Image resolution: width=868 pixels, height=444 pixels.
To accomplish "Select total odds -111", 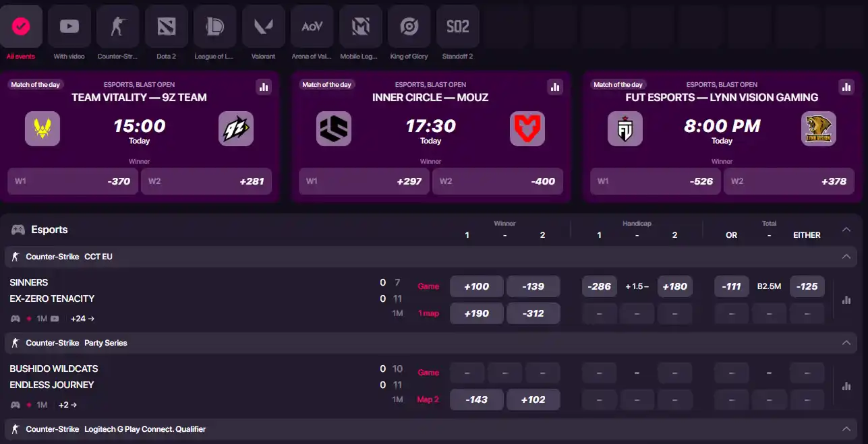I will pyautogui.click(x=732, y=286).
